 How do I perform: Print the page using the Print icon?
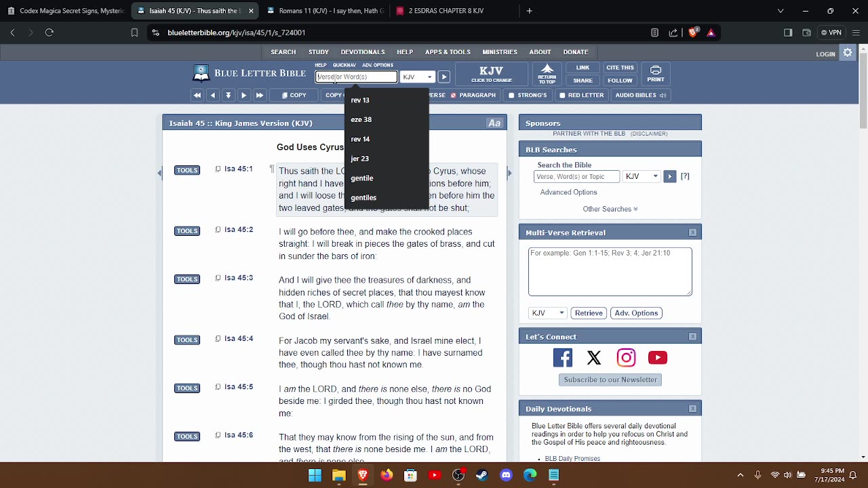[x=656, y=74]
